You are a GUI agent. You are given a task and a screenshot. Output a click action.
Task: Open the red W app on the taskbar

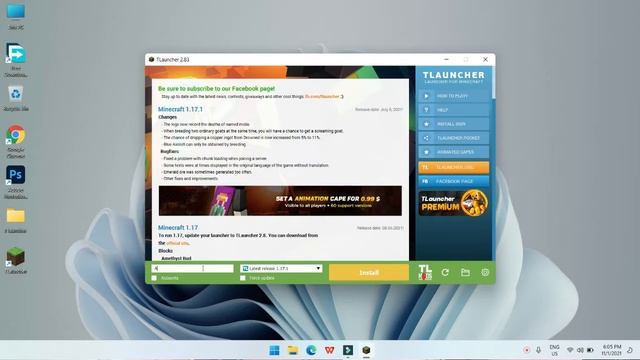(x=329, y=350)
